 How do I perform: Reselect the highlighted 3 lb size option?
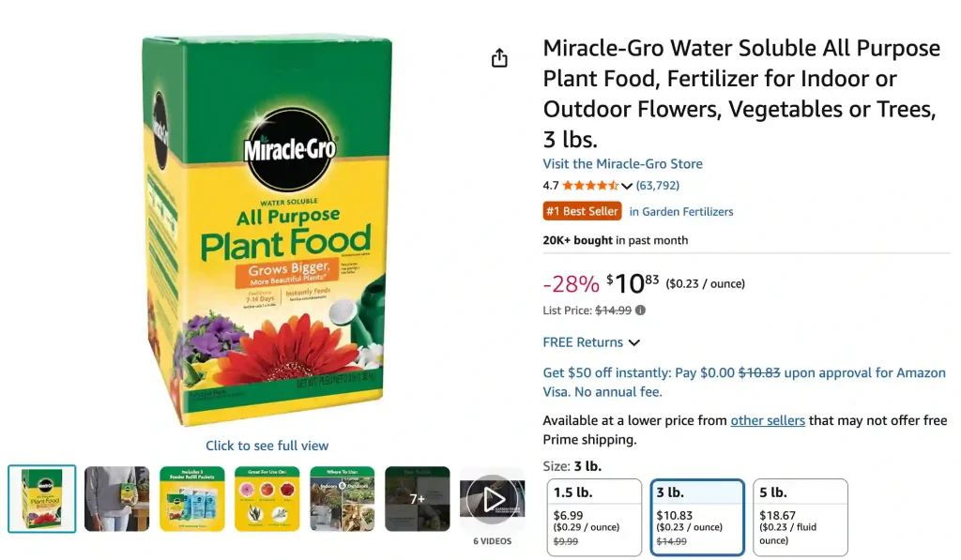697,516
